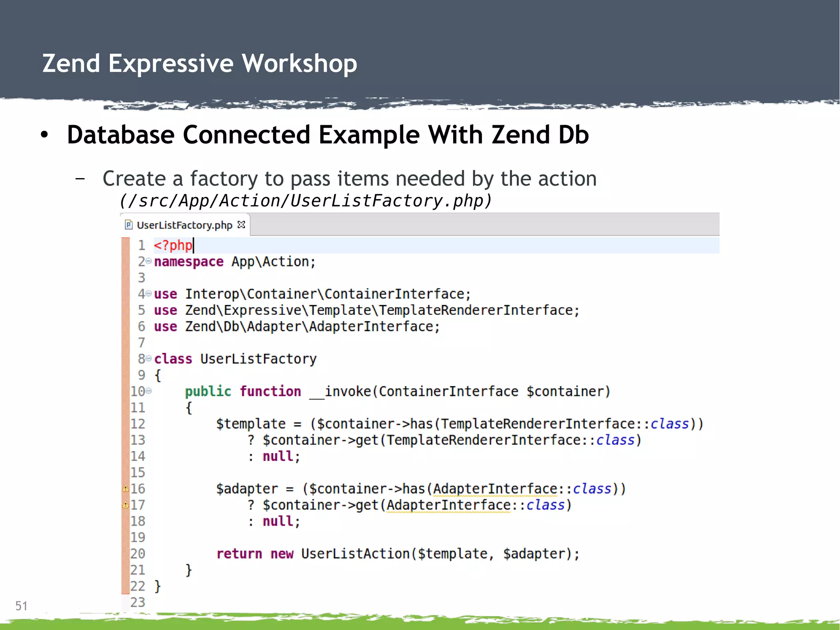Click the return new UserListAction statement

pyautogui.click(x=398, y=554)
